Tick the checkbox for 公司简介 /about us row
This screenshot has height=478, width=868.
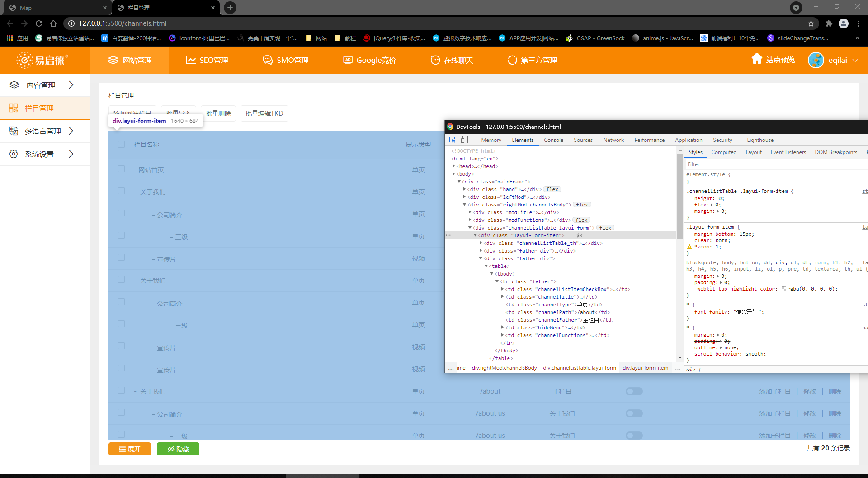pos(121,412)
